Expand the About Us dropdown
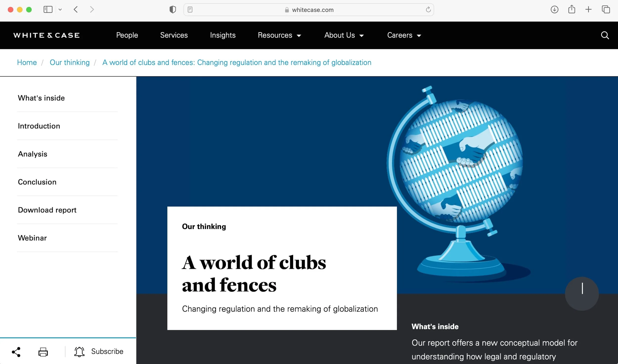Image resolution: width=618 pixels, height=364 pixels. pos(344,35)
